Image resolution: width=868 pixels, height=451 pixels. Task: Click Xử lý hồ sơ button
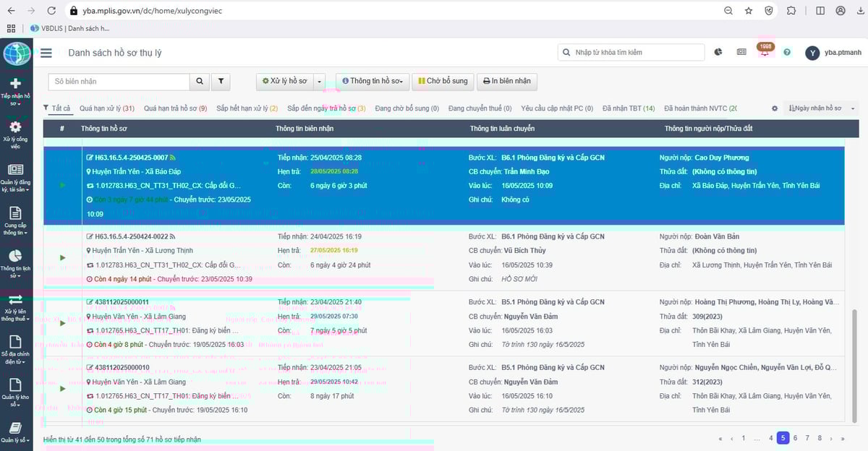tap(285, 81)
